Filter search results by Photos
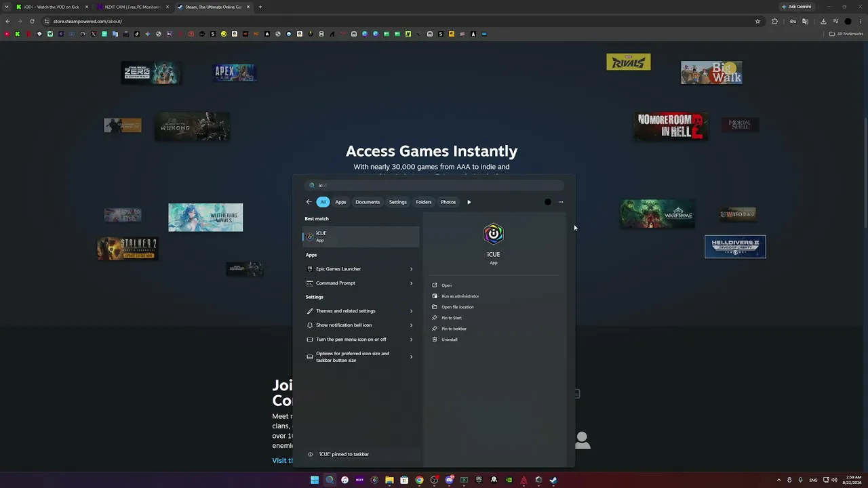868x488 pixels. click(448, 202)
